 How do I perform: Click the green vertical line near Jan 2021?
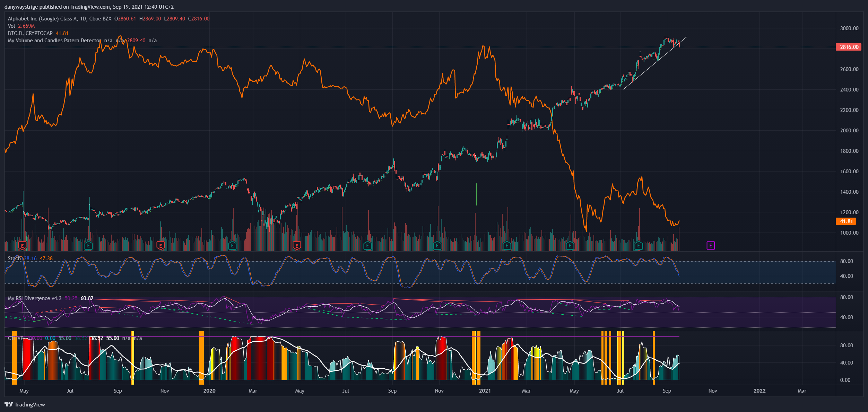[476, 194]
